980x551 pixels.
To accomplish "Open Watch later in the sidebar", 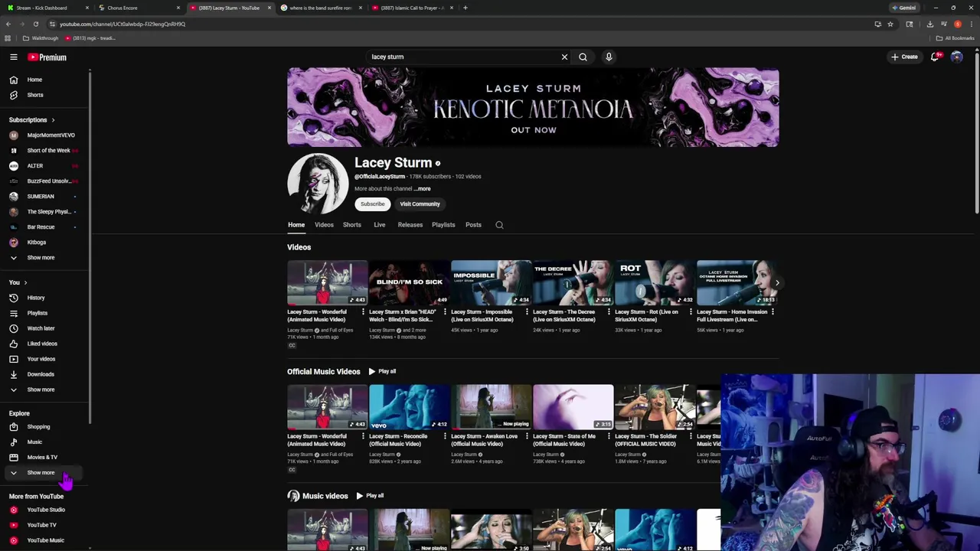I will 44,328.
